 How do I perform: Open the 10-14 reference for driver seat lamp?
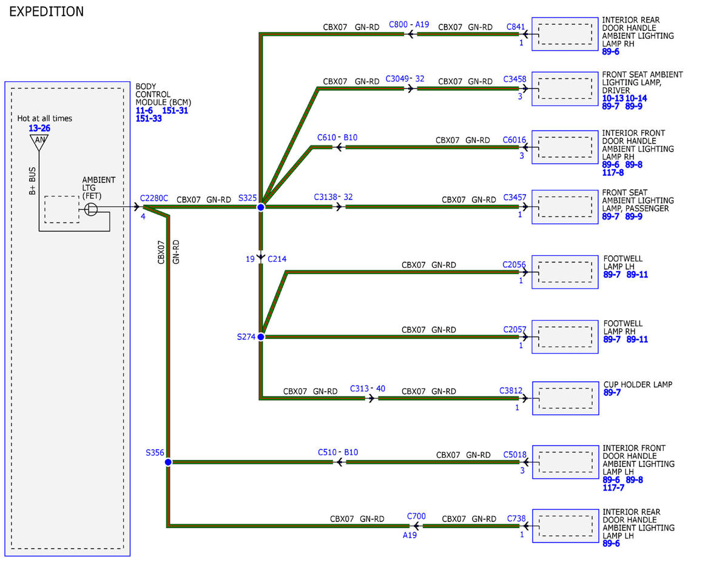tap(636, 98)
